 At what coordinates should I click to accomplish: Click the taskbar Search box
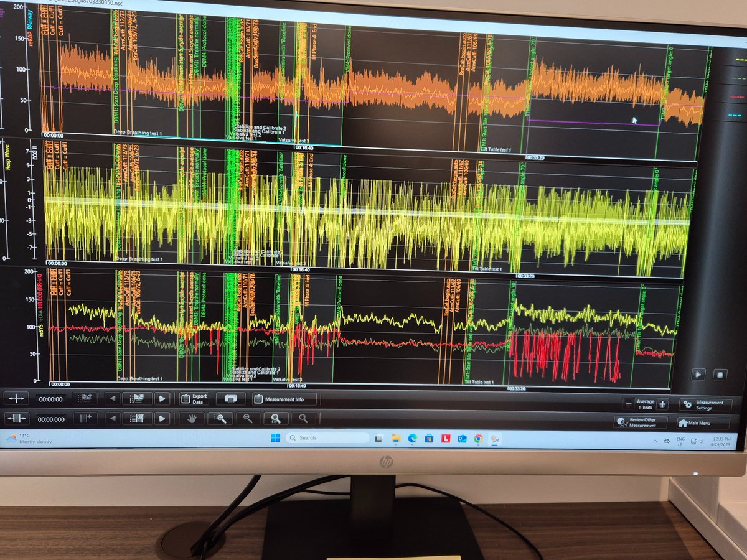point(327,438)
